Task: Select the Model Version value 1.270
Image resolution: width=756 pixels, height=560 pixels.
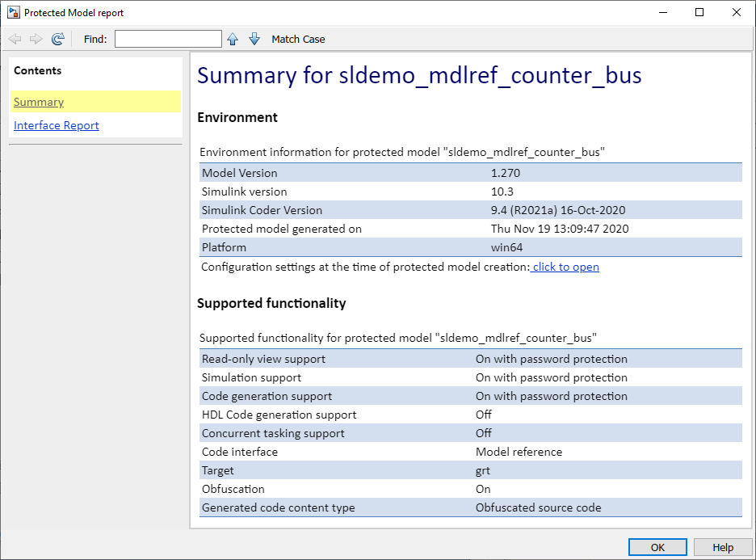Action: tap(506, 173)
